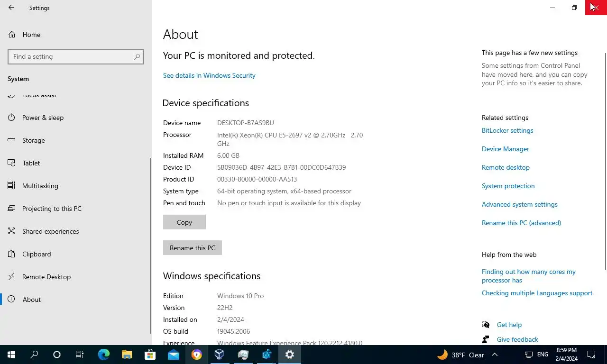Viewport: 607px width, 364px height.
Task: Show hidden system tray icons
Action: [x=495, y=355]
